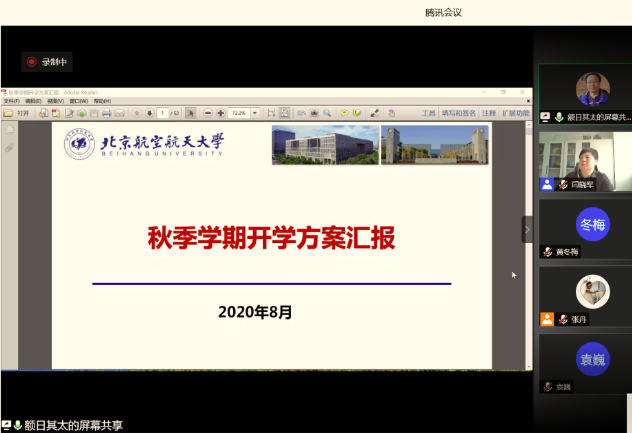632x433 pixels.
Task: Toggle the recording (录制中) indicator
Action: coord(47,62)
